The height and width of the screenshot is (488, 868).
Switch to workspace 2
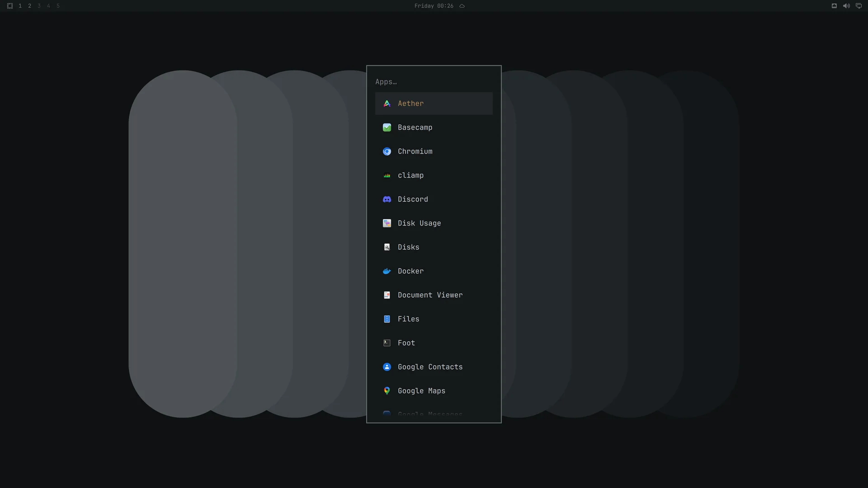(29, 6)
